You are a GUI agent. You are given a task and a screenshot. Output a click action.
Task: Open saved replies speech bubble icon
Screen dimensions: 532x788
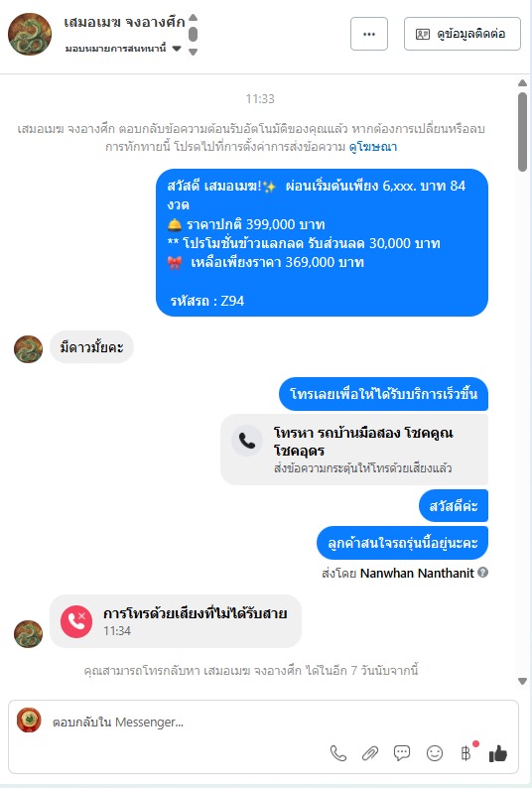[402, 753]
